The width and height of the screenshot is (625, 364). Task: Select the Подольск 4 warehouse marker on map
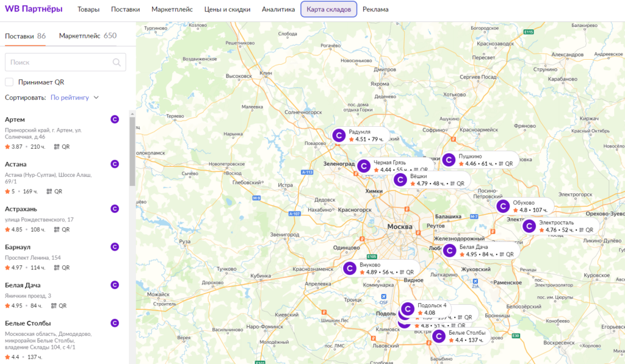tap(408, 309)
